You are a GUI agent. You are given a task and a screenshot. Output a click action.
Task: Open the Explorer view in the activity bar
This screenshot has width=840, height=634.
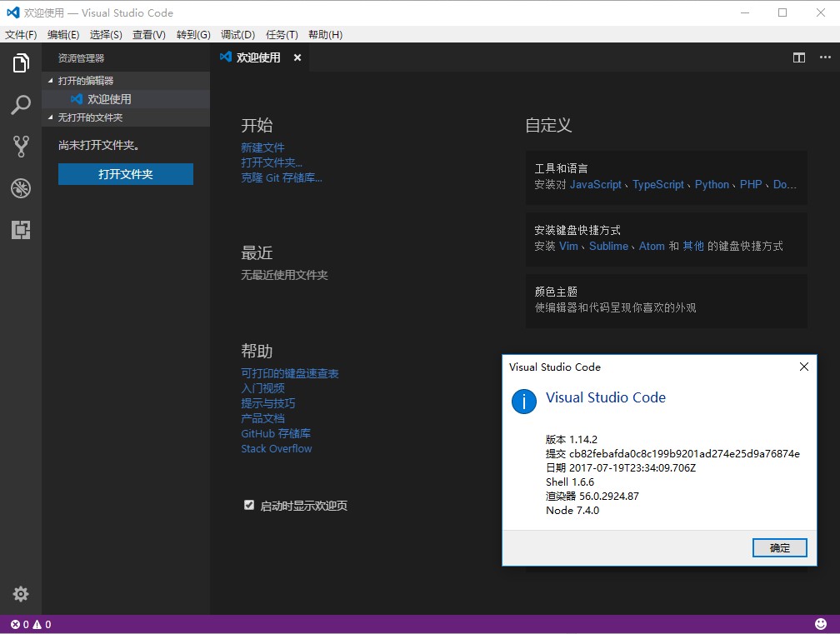coord(20,62)
